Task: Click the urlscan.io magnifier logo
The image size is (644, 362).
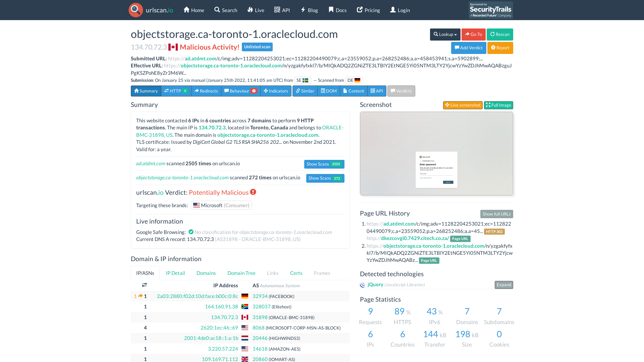Action: (x=136, y=10)
